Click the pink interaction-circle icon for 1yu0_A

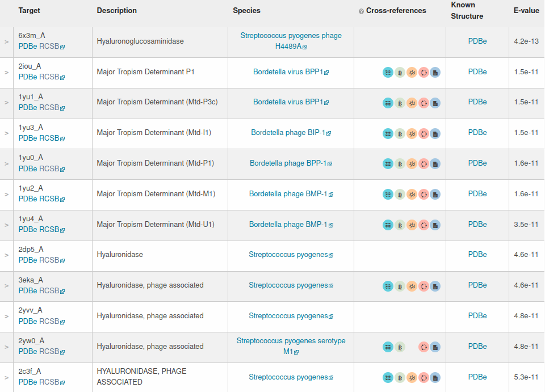424,164
